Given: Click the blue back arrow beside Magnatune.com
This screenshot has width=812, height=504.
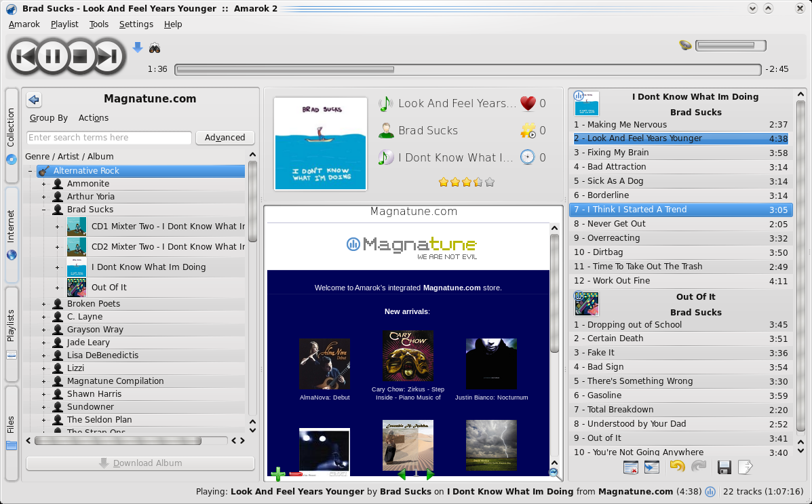Looking at the screenshot, I should pos(34,100).
